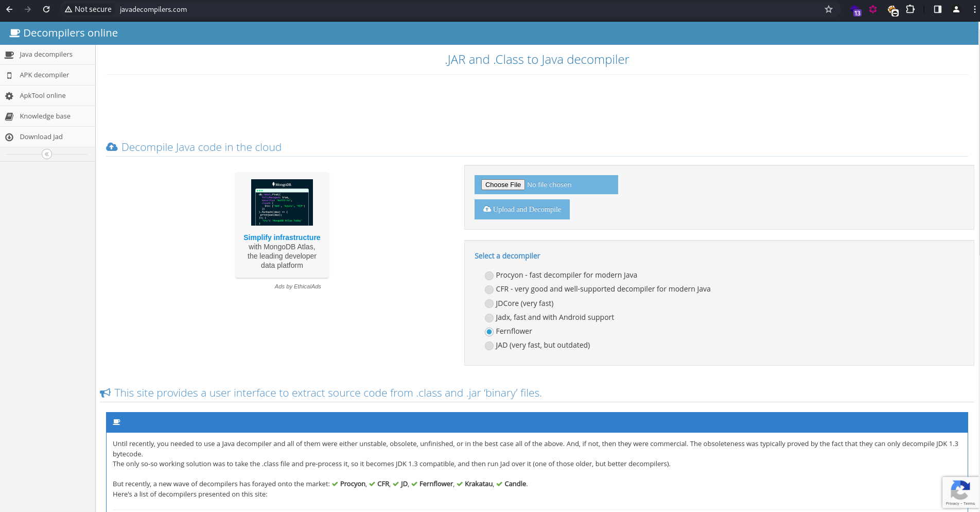Viewport: 980px width, 512px height.
Task: Open the Knowledge base sidebar item
Action: pos(47,116)
